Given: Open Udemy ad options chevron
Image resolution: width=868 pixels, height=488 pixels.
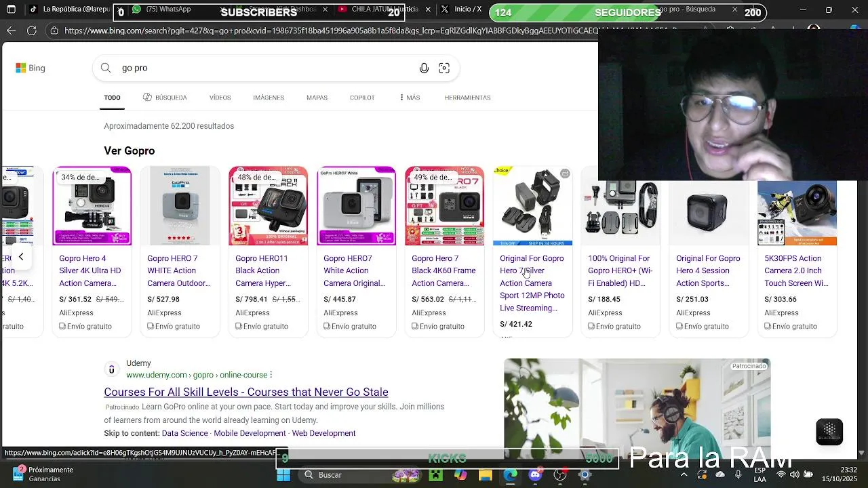Looking at the screenshot, I should click(x=271, y=375).
